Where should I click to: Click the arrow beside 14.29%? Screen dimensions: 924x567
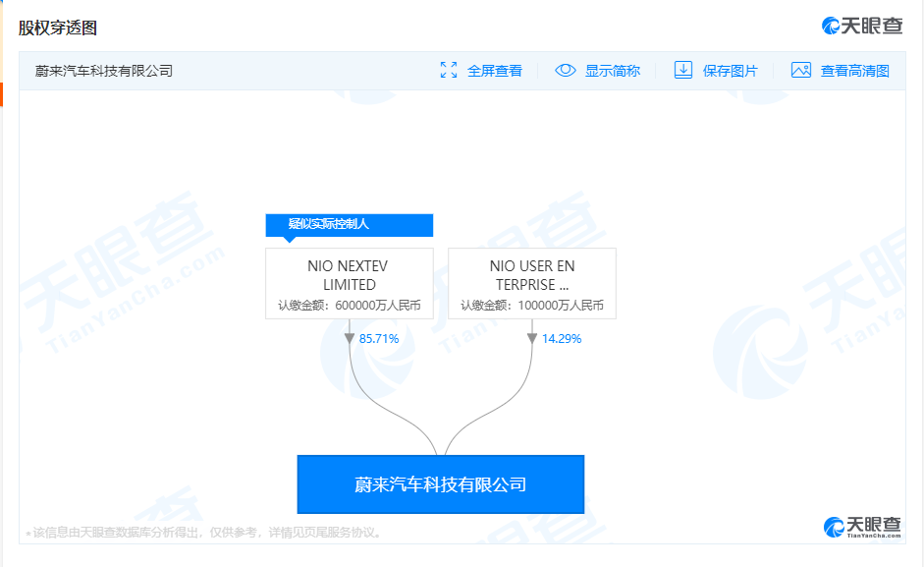point(532,338)
